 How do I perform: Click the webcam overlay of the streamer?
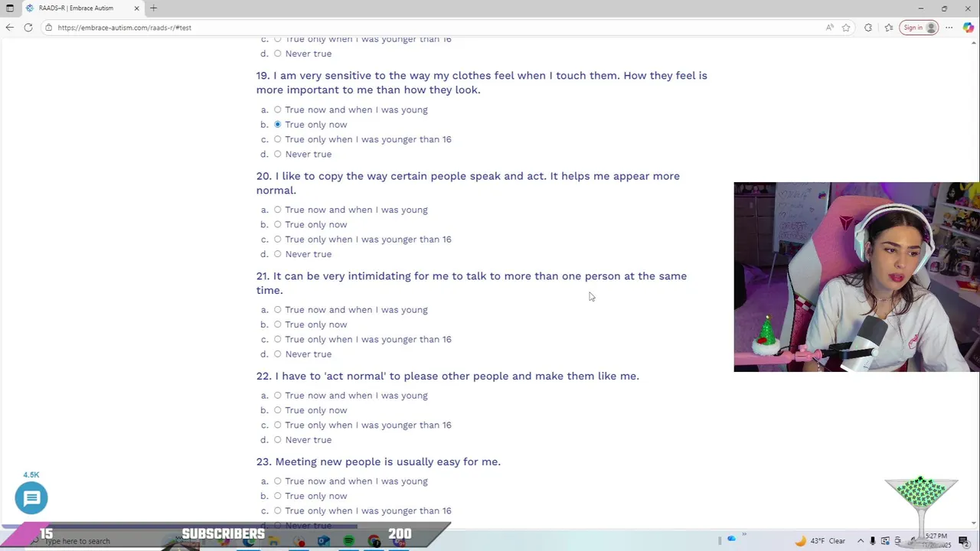pyautogui.click(x=856, y=277)
